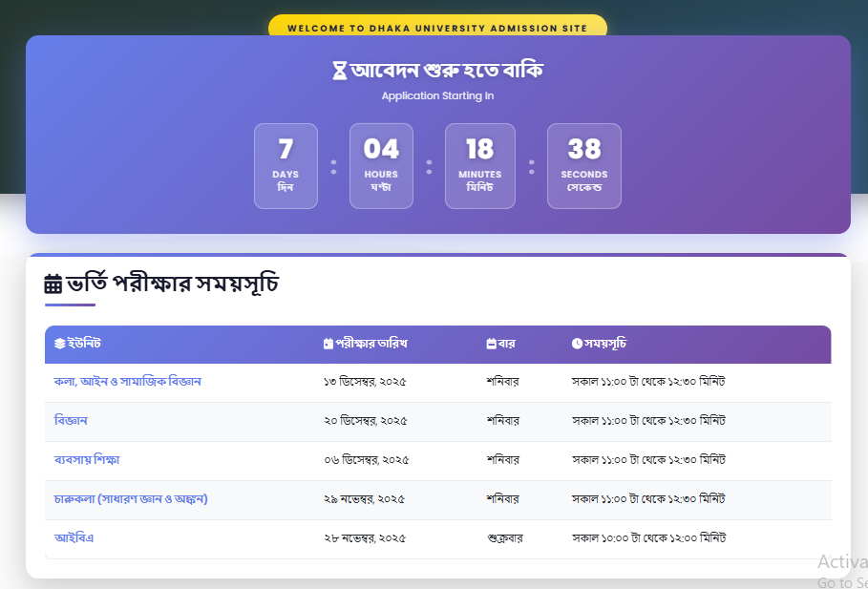Click the calendar icon in পরীক্ষার তারিখ header
This screenshot has width=868, height=589.
point(328,344)
